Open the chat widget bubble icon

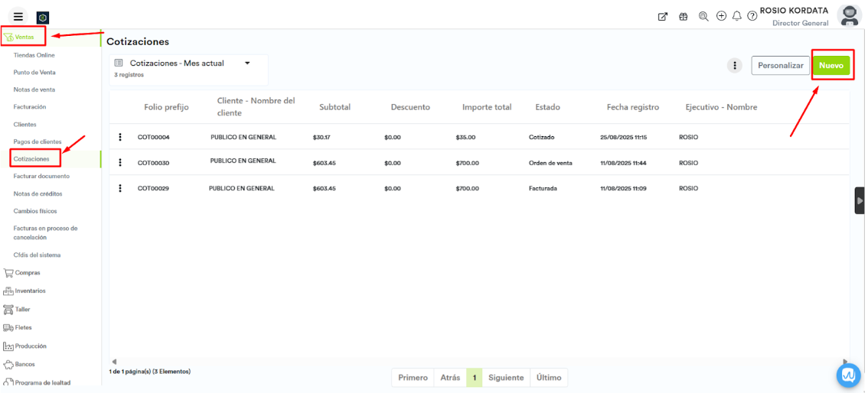(848, 375)
